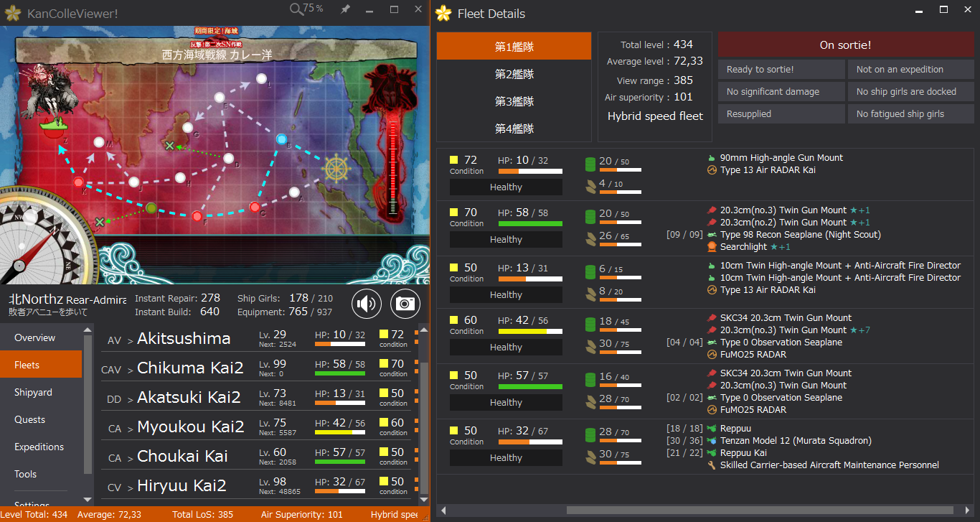The image size is (980, 522).
Task: Click Not on an expedition status
Action: coord(910,70)
